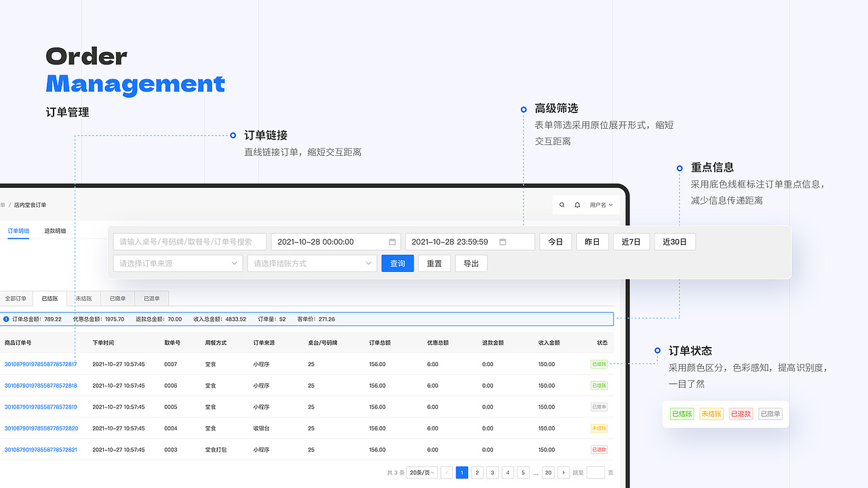This screenshot has height=488, width=868.
Task: Open notifications via the bell icon
Action: pyautogui.click(x=577, y=205)
